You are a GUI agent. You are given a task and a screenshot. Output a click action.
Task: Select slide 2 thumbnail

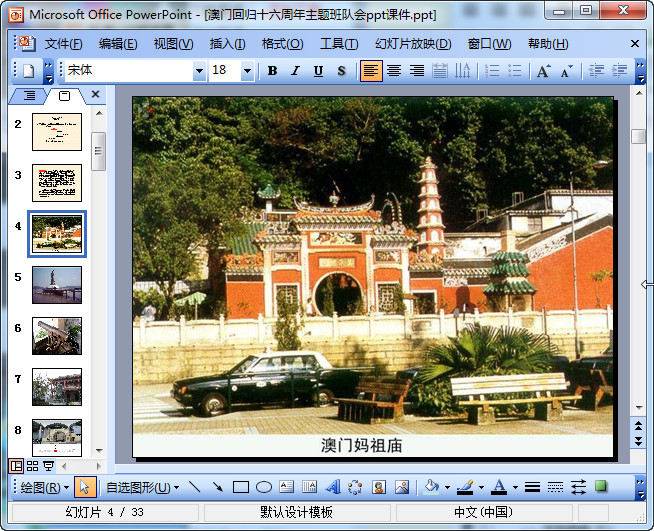[57, 132]
